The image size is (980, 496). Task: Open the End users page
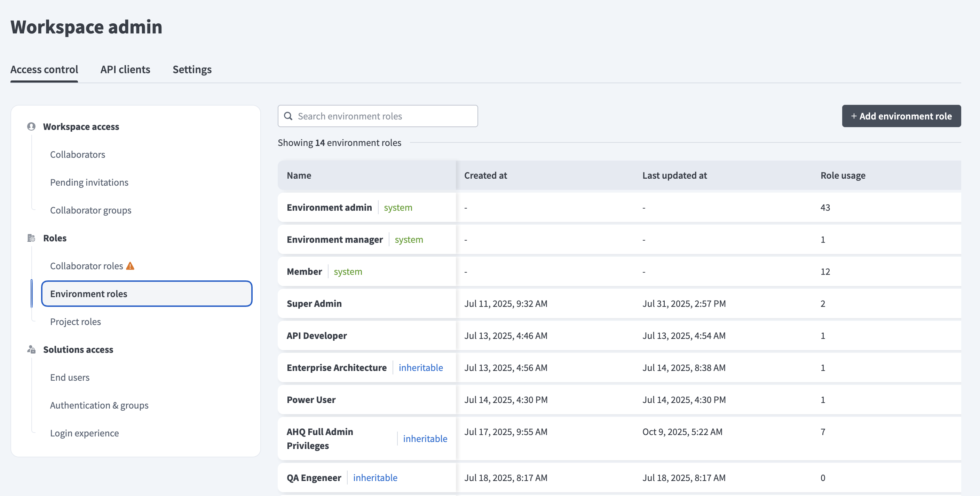pyautogui.click(x=70, y=377)
